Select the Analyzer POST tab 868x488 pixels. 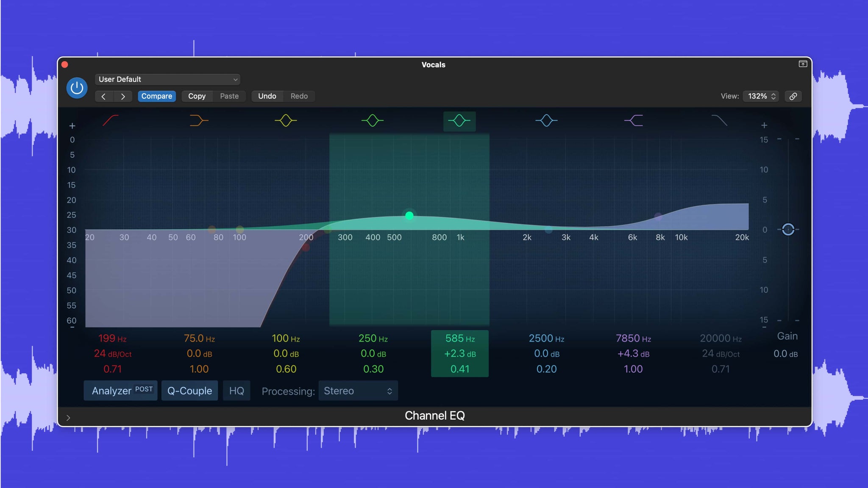(121, 390)
